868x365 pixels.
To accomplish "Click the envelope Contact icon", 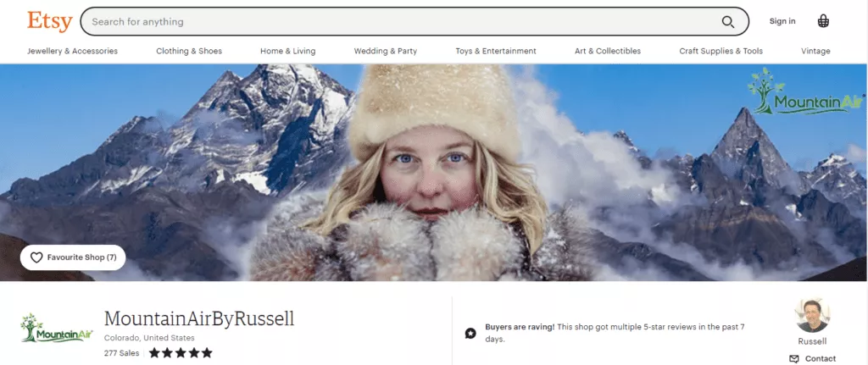I will coord(794,358).
